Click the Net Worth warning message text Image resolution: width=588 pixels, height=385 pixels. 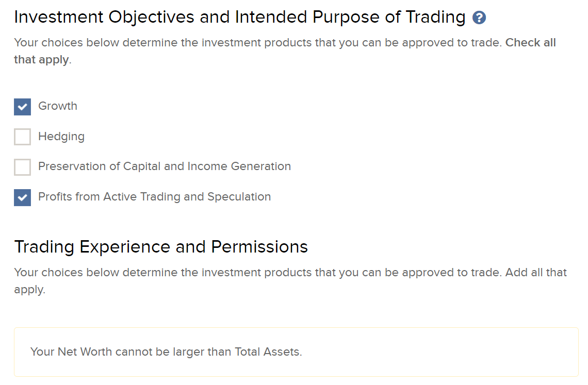tap(166, 351)
